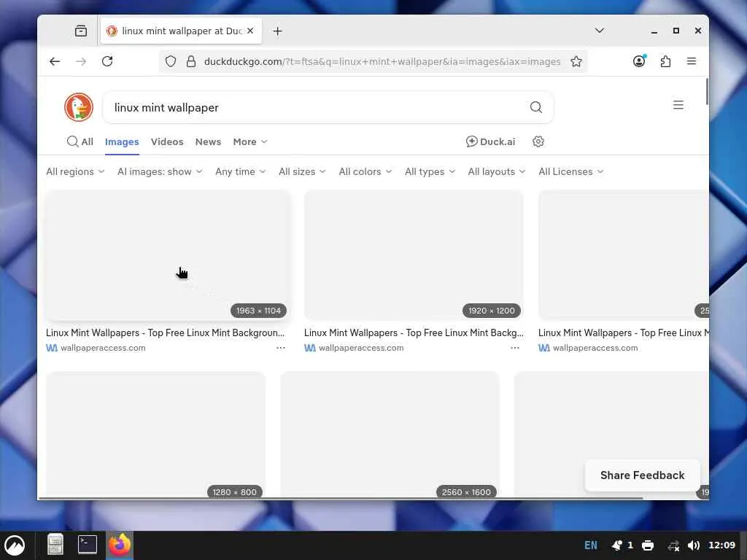
Task: Open the title link under the 1963 × 1104 image
Action: [x=165, y=332]
